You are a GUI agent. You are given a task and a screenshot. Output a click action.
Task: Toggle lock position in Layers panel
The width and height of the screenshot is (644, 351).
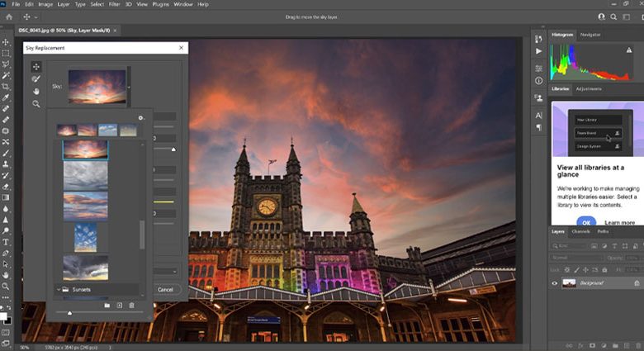(x=586, y=270)
